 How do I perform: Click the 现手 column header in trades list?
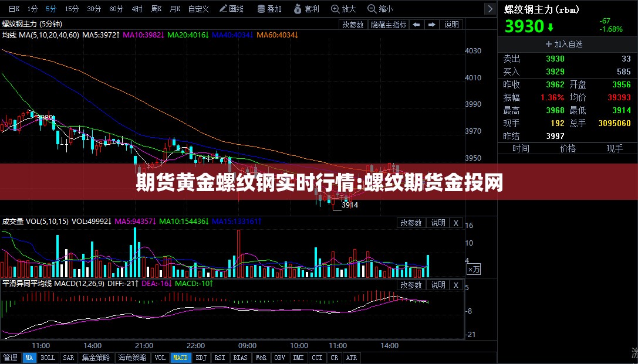[x=615, y=149]
